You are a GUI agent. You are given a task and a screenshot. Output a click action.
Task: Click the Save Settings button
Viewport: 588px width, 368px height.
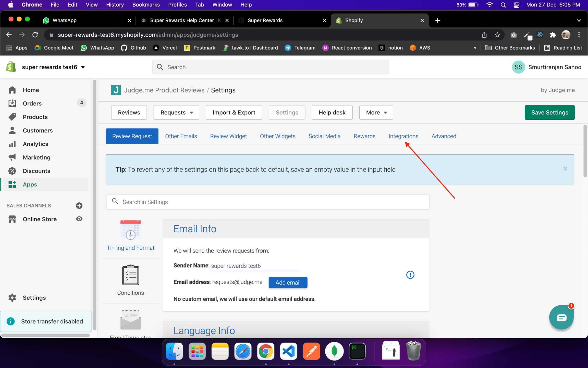549,112
